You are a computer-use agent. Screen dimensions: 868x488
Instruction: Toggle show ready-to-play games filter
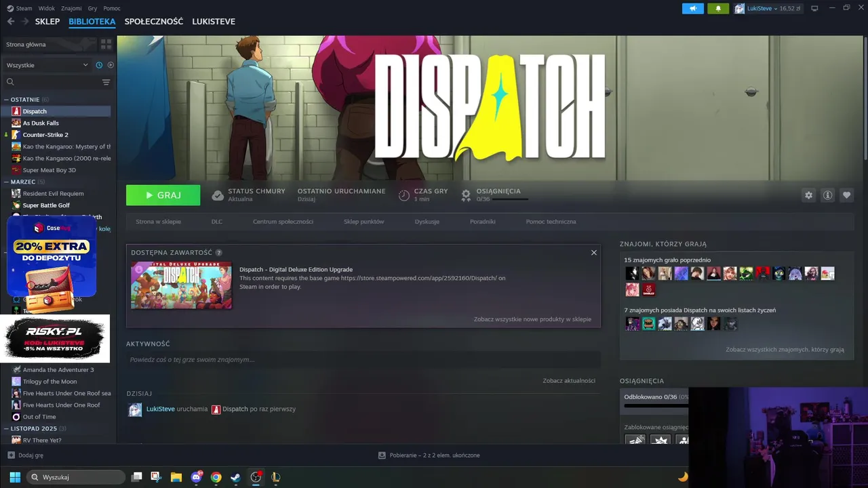point(111,65)
